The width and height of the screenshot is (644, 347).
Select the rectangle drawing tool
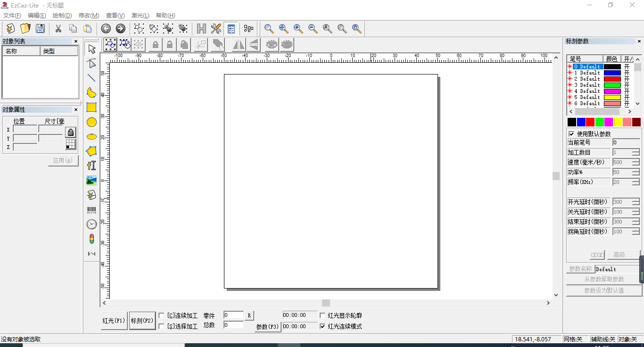(91, 107)
